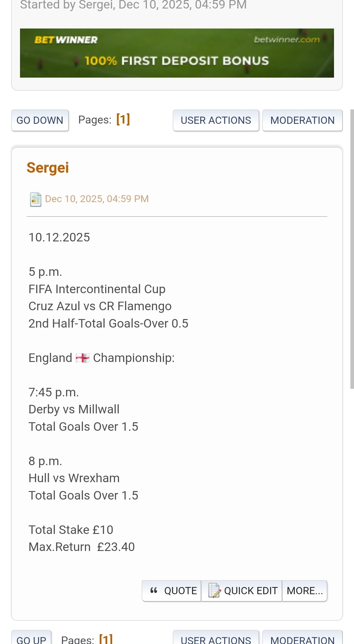This screenshot has height=644, width=354.
Task: Select page 1 in the top pagination
Action: 123,120
